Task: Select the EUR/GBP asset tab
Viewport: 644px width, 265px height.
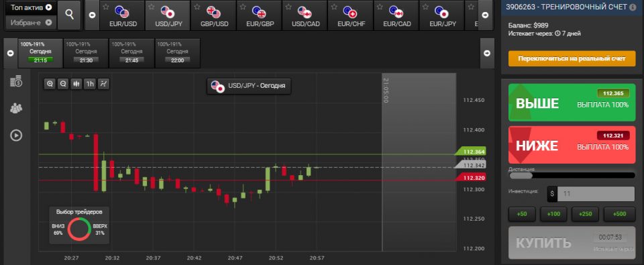Action: (x=260, y=15)
